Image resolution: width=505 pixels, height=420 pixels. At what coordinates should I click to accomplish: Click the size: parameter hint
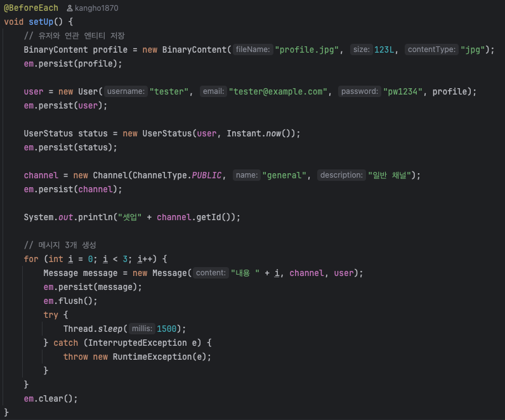pos(362,49)
